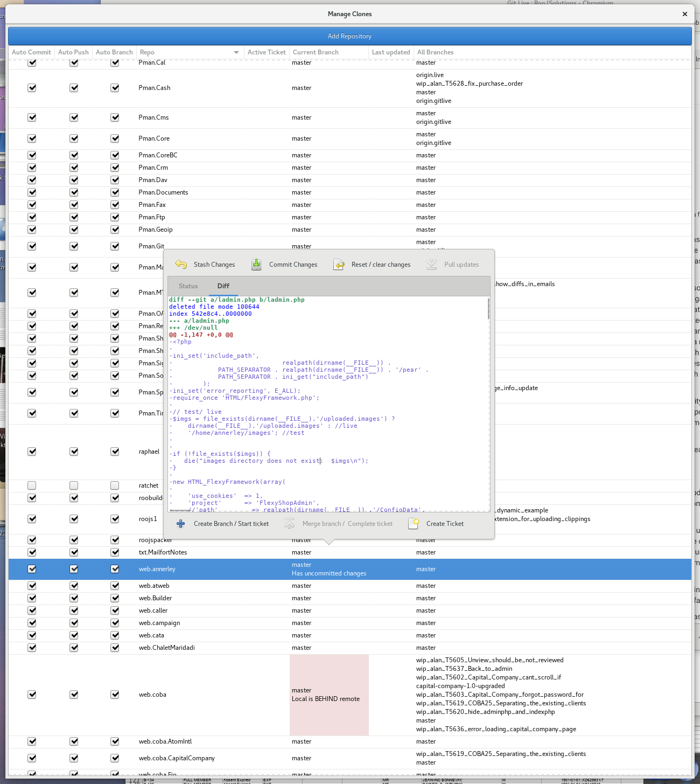Click the Reset / clear changes icon
700x784 pixels.
pos(339,265)
